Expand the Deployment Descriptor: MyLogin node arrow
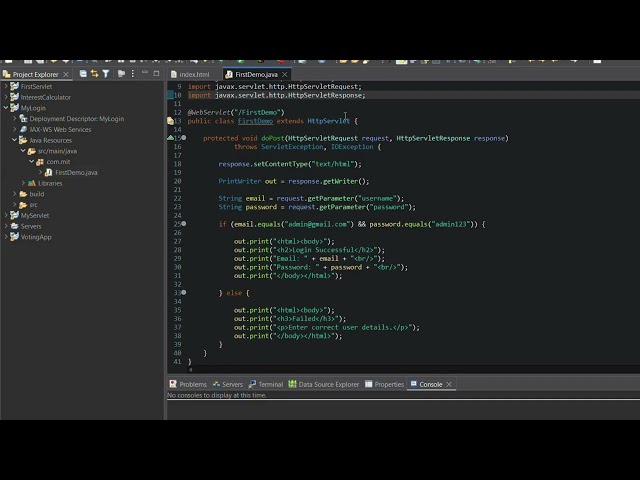This screenshot has width=640, height=480. pos(15,118)
